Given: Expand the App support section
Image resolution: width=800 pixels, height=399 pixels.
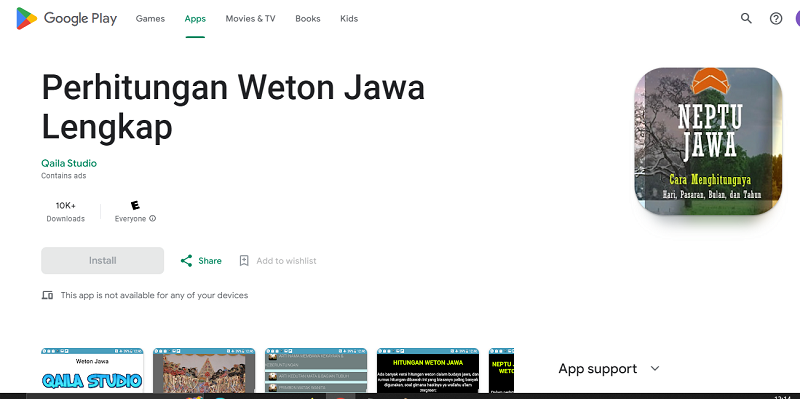Looking at the screenshot, I should [609, 368].
